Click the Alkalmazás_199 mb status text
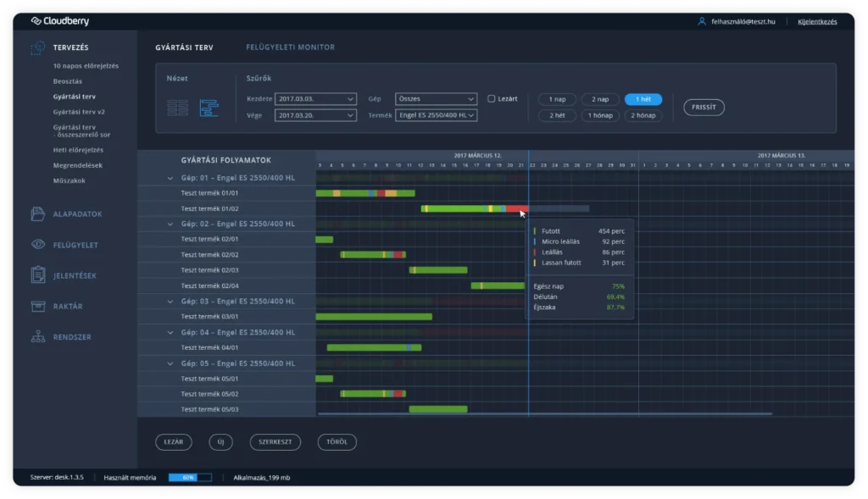868x499 pixels. (262, 478)
